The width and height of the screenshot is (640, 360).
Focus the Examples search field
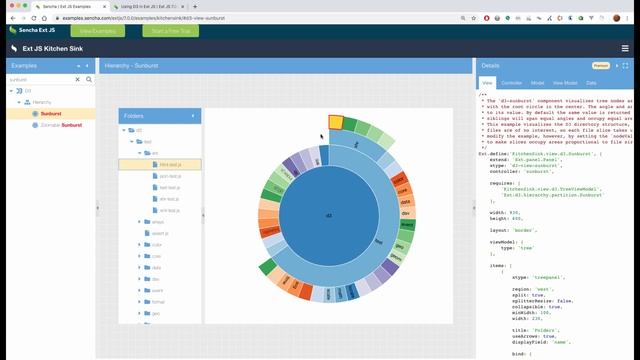tap(40, 79)
